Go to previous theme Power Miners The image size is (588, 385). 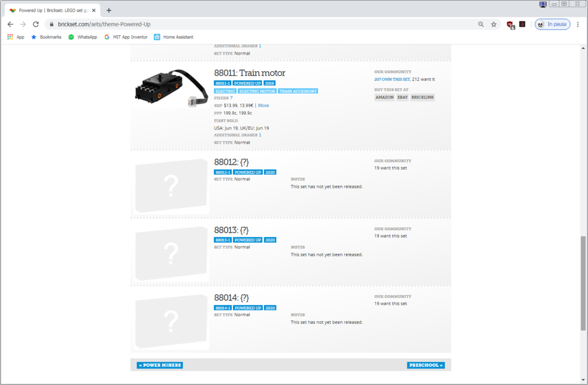click(x=160, y=365)
